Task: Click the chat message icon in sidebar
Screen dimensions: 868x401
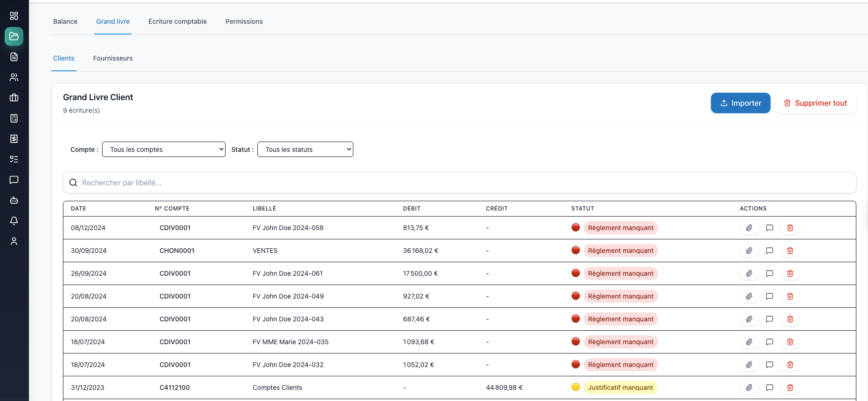Action: 14,180
